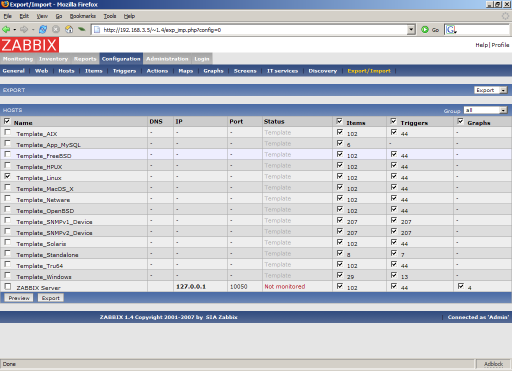Click the Preview button
512x371 pixels.
pyautogui.click(x=19, y=298)
